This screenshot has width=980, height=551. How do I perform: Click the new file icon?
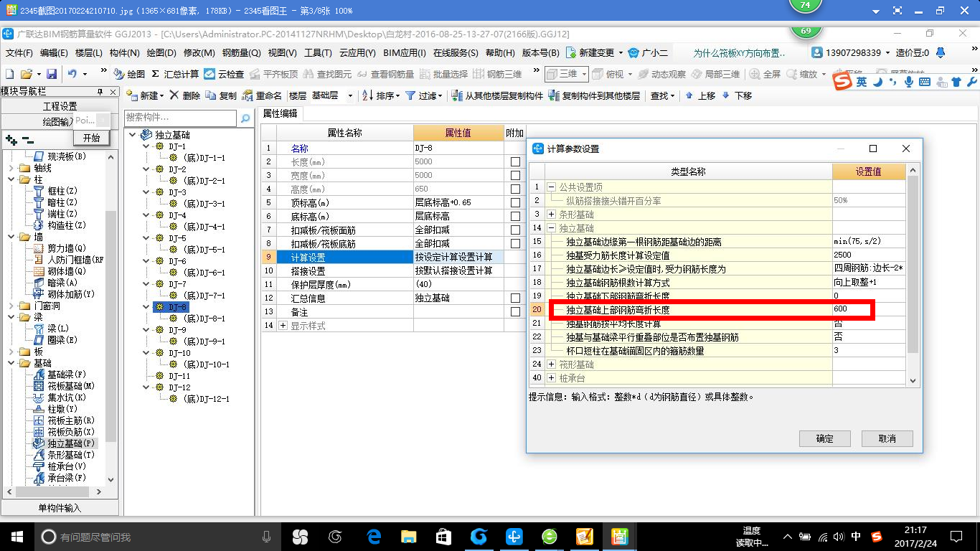(x=9, y=74)
